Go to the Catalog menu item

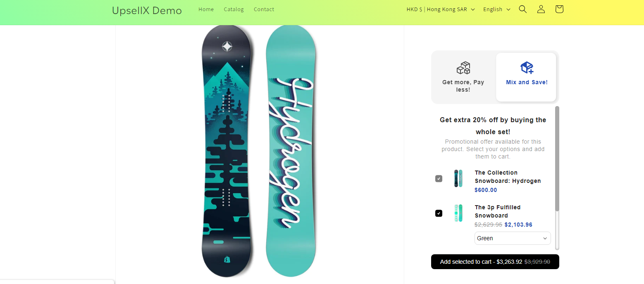click(x=234, y=9)
